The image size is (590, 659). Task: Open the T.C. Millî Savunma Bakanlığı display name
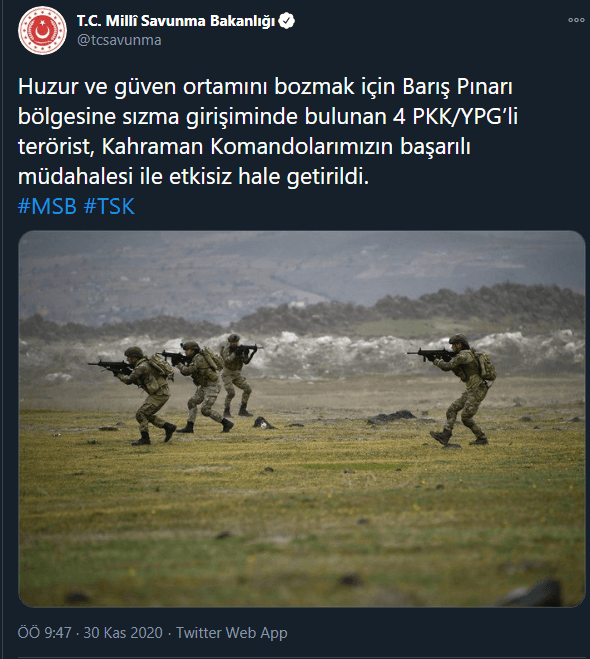click(176, 21)
